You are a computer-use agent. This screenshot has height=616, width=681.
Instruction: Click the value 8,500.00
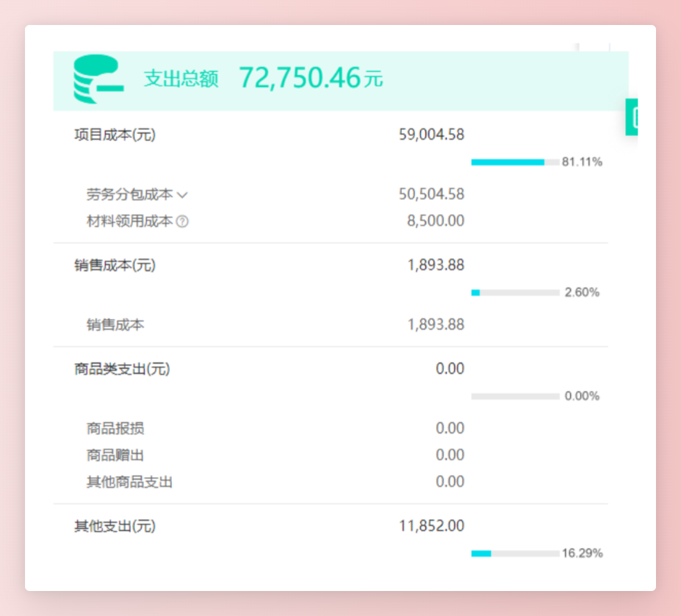(x=436, y=221)
